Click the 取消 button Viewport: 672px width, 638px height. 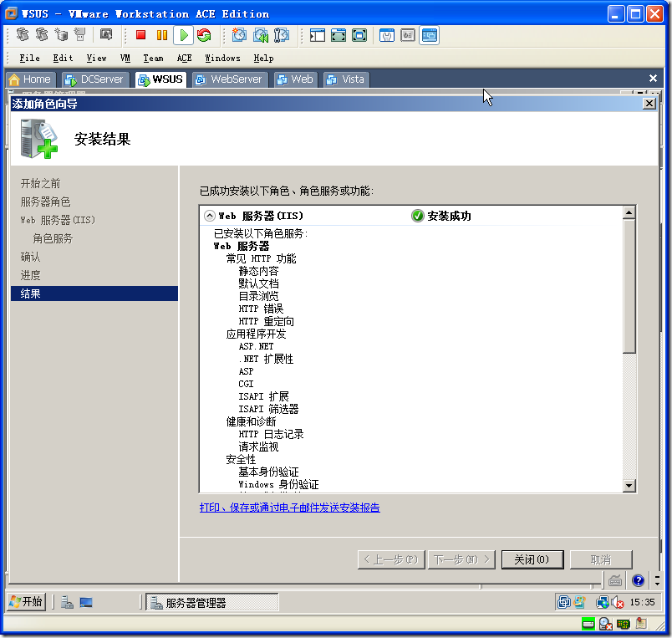coord(601,559)
